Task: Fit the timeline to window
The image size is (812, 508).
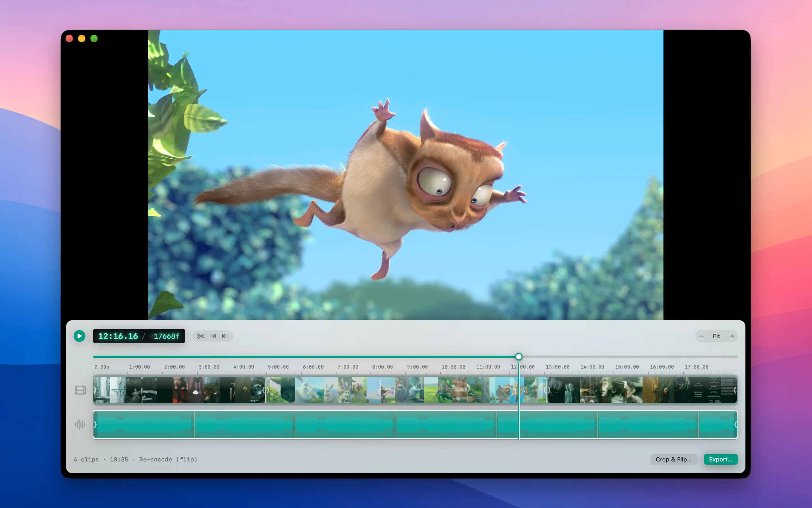Action: coord(716,336)
